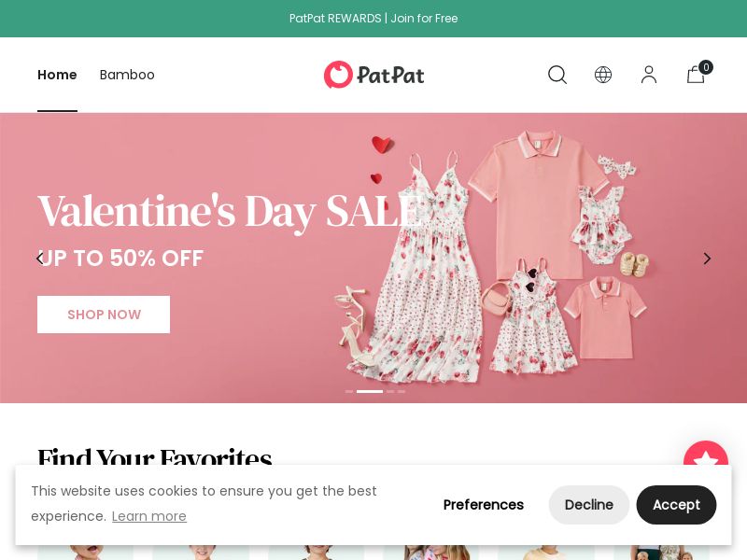Open the globe language selector icon
Screen dimensions: 747x560
click(602, 75)
